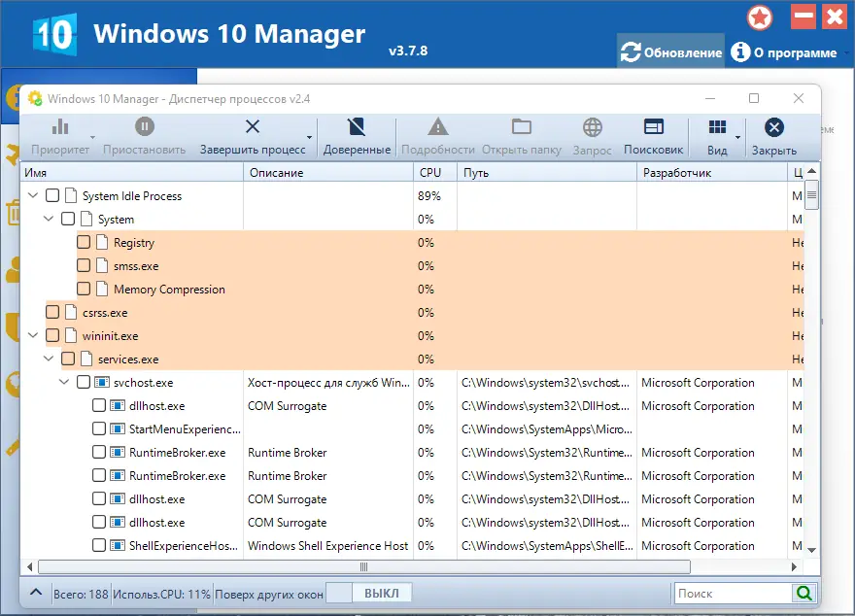Open О программе about dialog

coord(787,51)
